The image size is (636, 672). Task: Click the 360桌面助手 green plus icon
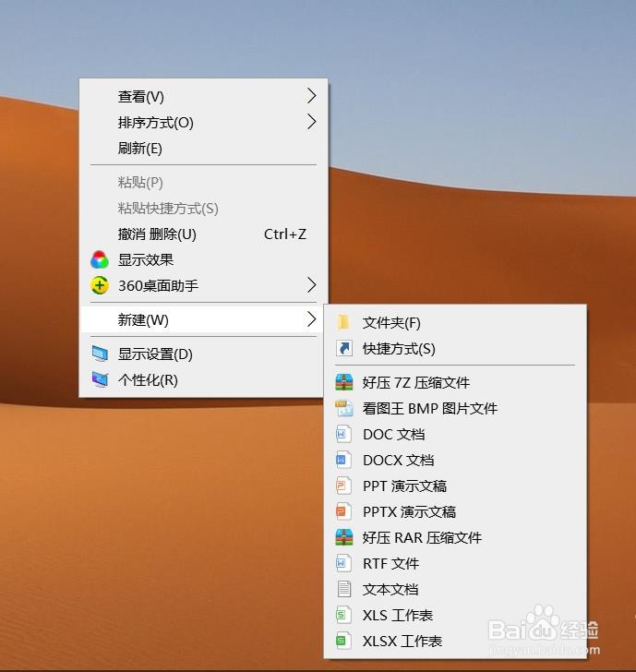[x=100, y=285]
